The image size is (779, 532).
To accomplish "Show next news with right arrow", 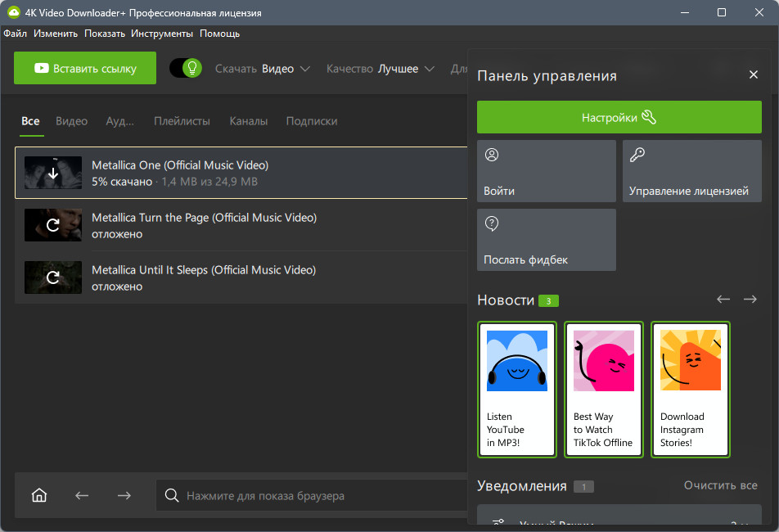I will [750, 299].
